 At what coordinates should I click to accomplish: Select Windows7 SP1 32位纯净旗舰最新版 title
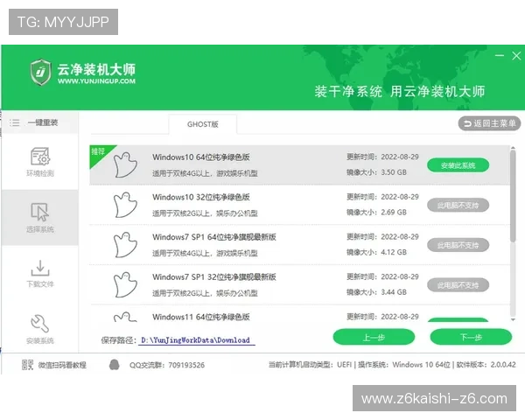pyautogui.click(x=214, y=277)
